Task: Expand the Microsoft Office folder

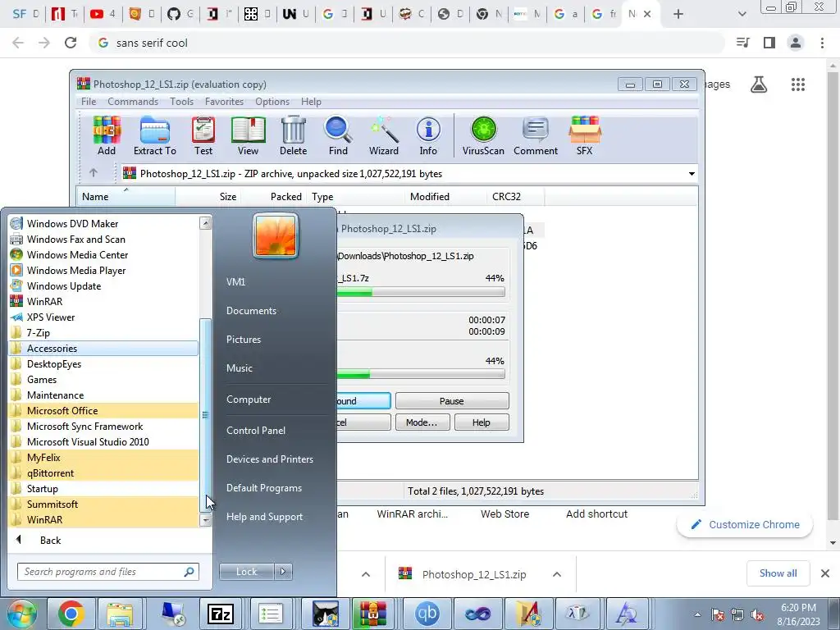Action: click(x=104, y=411)
